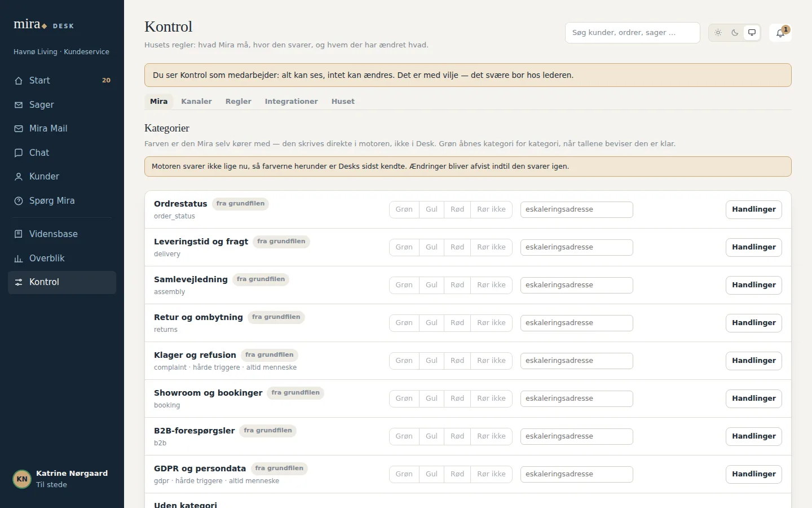Click the Sager inbox icon

coord(19,105)
